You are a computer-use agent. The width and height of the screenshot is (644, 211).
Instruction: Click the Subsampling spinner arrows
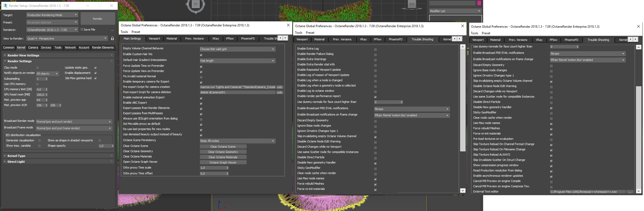tap(47, 79)
